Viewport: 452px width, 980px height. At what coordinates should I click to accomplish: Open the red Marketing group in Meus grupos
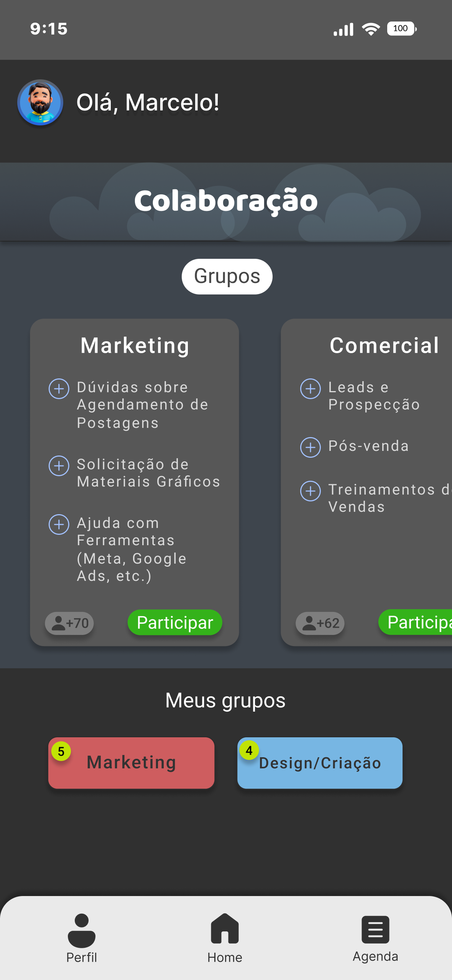click(x=131, y=763)
